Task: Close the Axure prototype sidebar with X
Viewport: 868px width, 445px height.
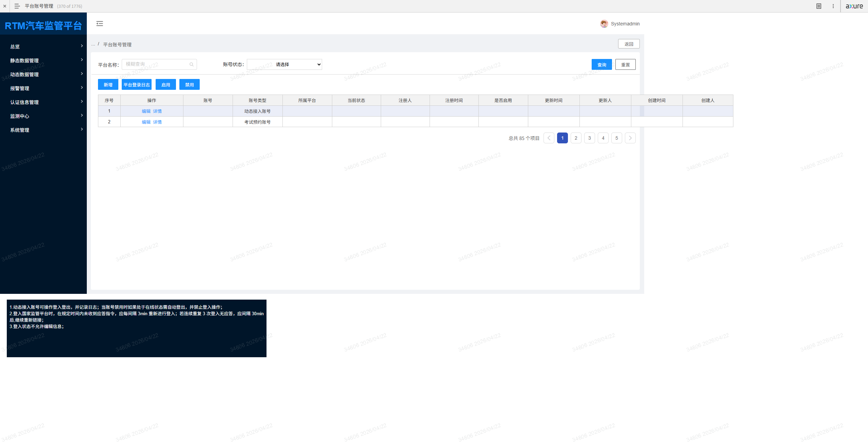Action: pos(5,6)
